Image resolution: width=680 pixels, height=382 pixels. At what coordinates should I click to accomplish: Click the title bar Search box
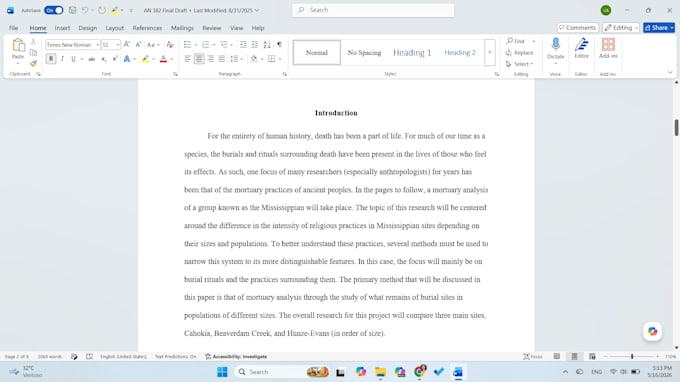point(373,10)
